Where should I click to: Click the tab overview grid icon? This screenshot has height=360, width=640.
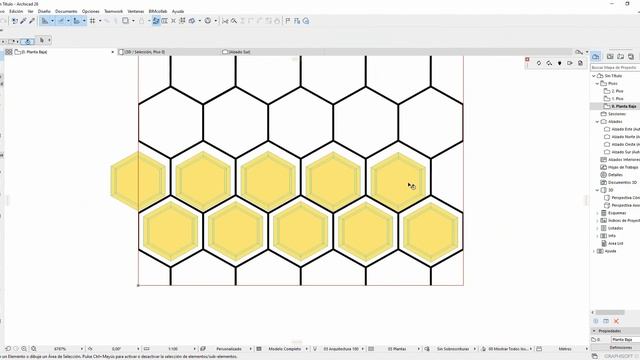point(9,52)
